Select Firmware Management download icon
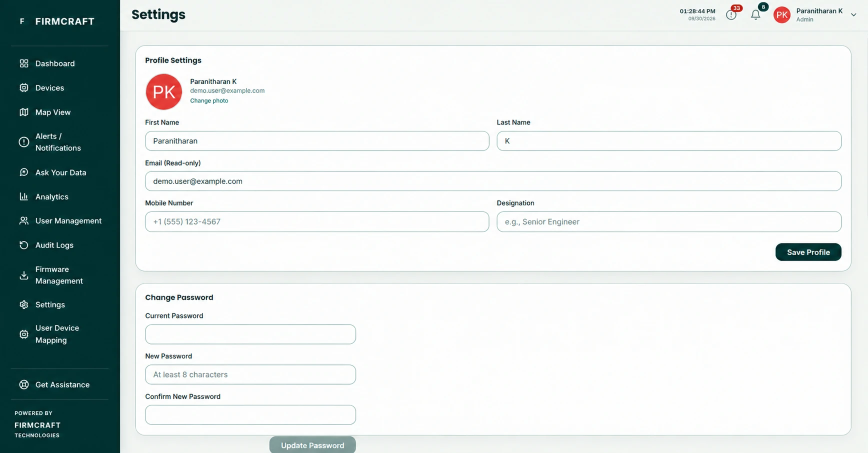868x453 pixels. point(23,275)
